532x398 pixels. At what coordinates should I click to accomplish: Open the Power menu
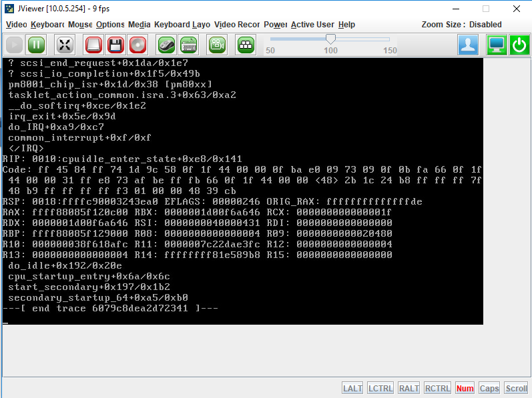[x=275, y=25]
